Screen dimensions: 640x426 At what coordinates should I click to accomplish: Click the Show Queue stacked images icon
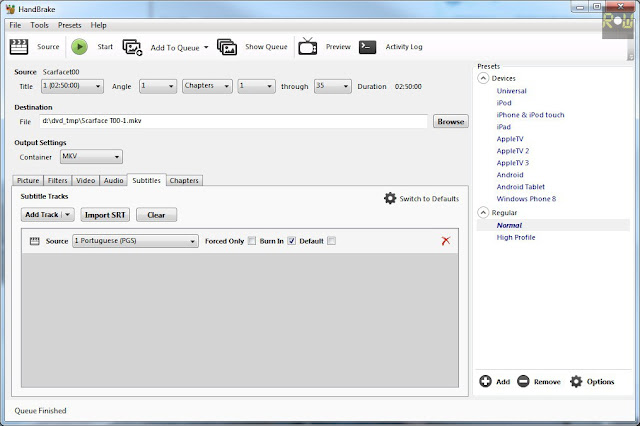coord(227,47)
